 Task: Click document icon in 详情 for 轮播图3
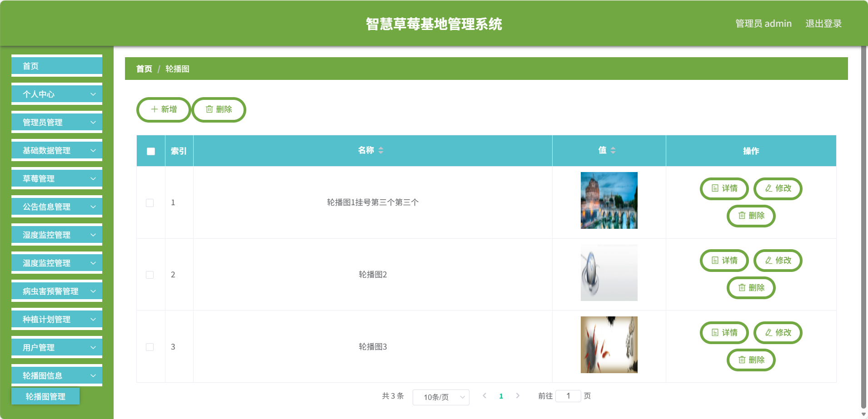[715, 333]
